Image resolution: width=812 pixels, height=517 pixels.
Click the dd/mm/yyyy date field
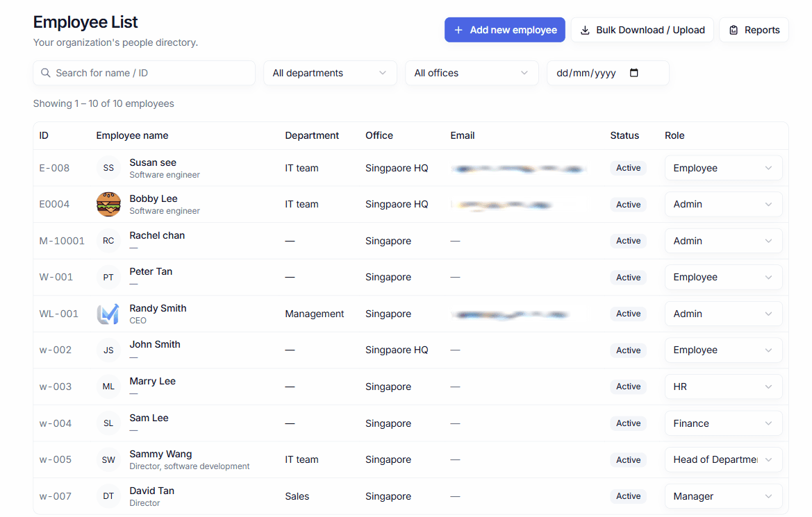point(608,73)
